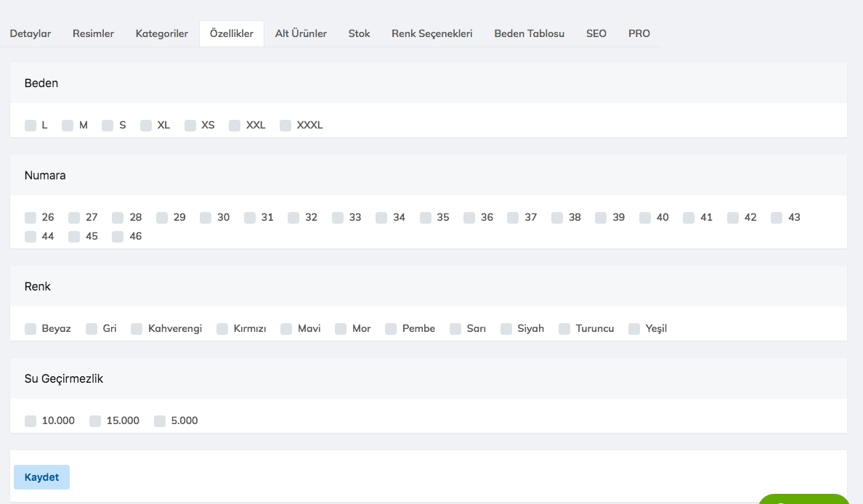The image size is (863, 504).
Task: Switch to the Resimler tab
Action: 93,33
